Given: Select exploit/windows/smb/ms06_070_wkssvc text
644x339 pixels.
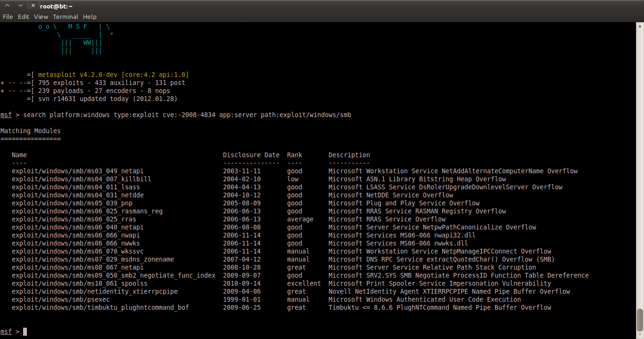Looking at the screenshot, I should (78, 251).
